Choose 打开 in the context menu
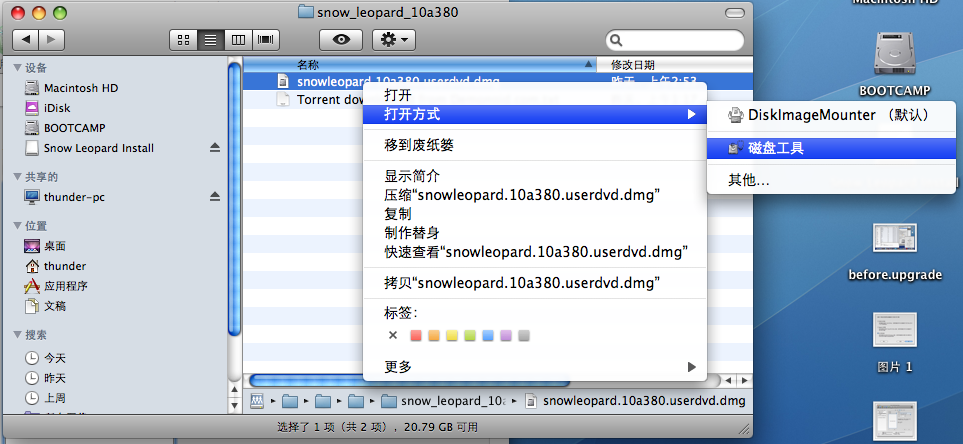This screenshot has width=963, height=444. click(534, 95)
